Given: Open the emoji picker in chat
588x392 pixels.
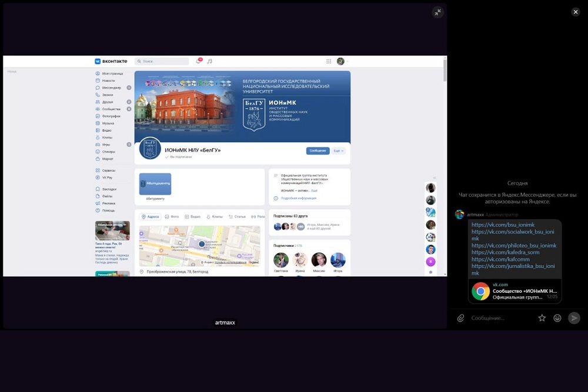Looking at the screenshot, I should (557, 318).
